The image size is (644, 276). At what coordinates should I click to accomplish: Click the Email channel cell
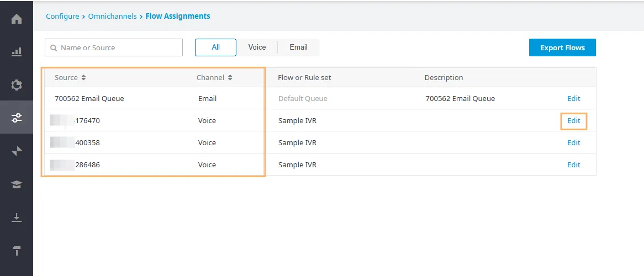(x=207, y=99)
